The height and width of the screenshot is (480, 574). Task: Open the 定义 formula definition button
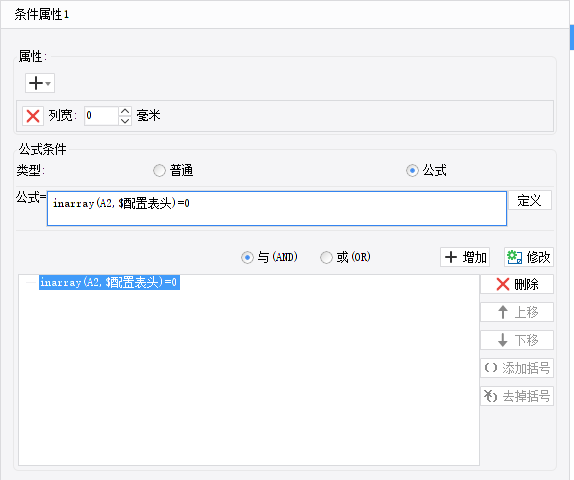pos(529,200)
